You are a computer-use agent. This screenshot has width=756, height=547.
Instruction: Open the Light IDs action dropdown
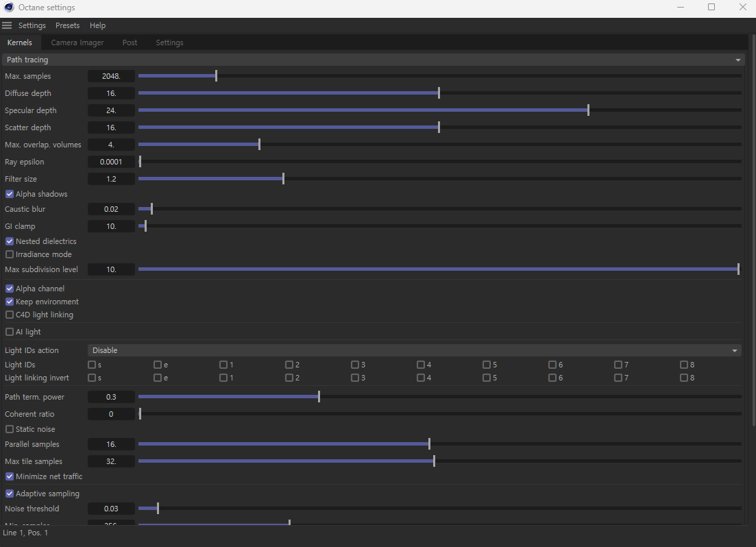click(x=414, y=350)
